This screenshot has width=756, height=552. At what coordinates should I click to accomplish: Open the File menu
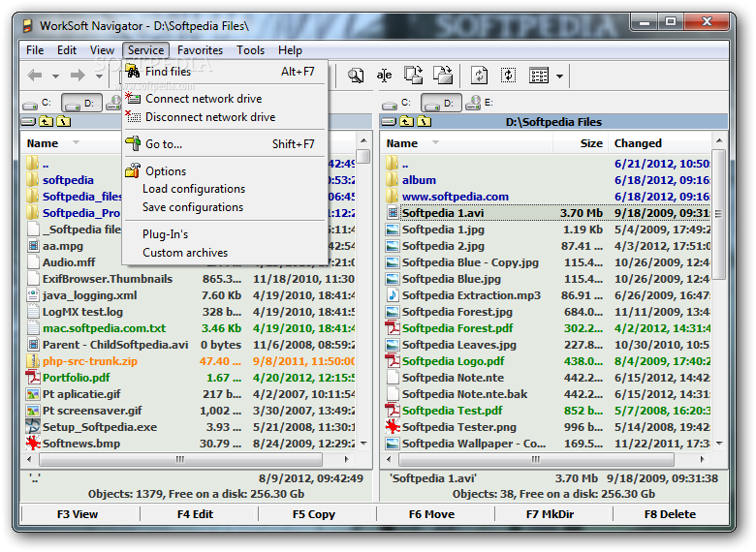tap(35, 50)
